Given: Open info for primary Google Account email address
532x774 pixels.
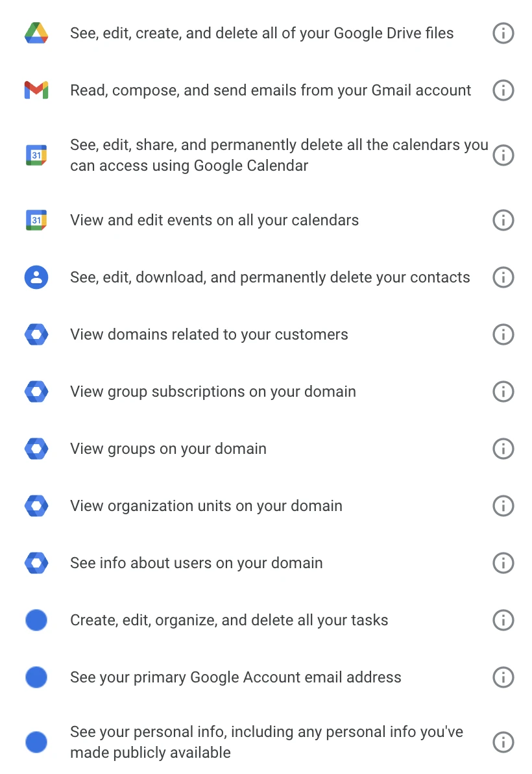Looking at the screenshot, I should point(503,677).
